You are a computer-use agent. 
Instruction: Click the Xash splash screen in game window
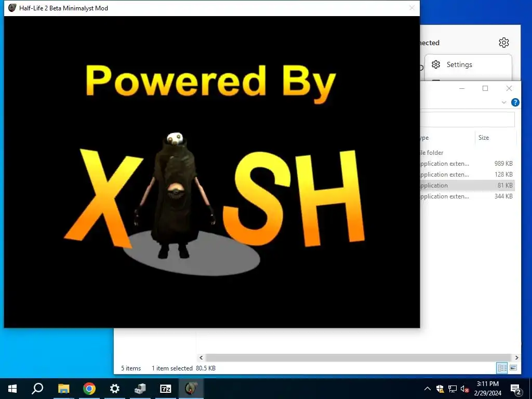point(212,171)
